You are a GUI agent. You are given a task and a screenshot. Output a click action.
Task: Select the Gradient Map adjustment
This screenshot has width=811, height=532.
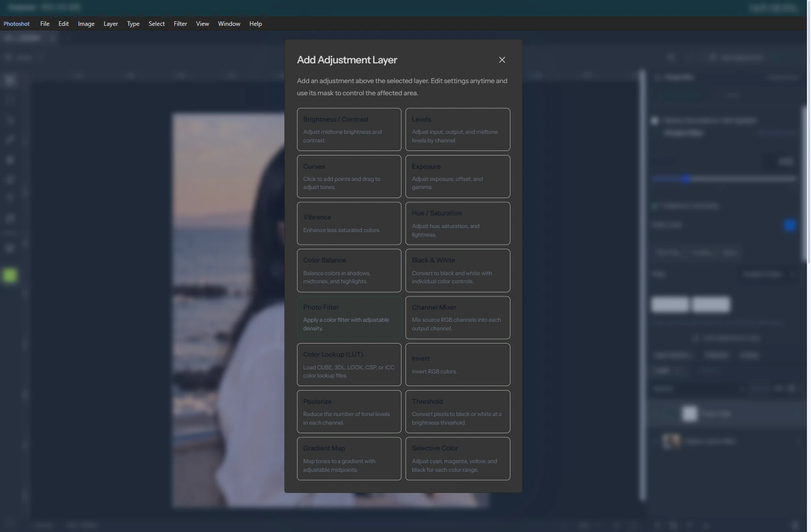click(x=349, y=459)
